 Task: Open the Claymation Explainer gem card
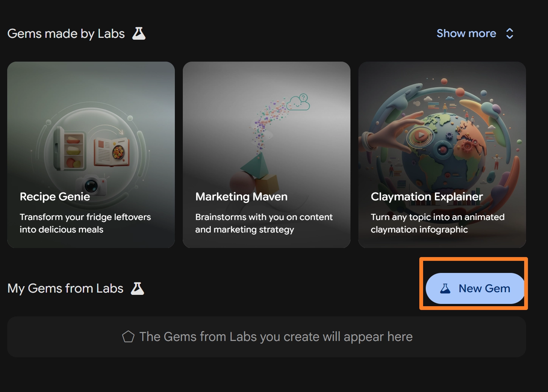tap(442, 155)
